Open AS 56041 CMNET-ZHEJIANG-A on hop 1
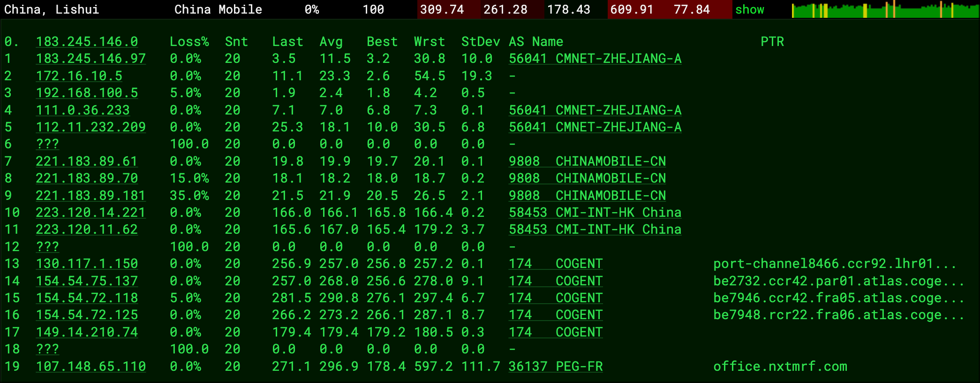 (x=595, y=59)
